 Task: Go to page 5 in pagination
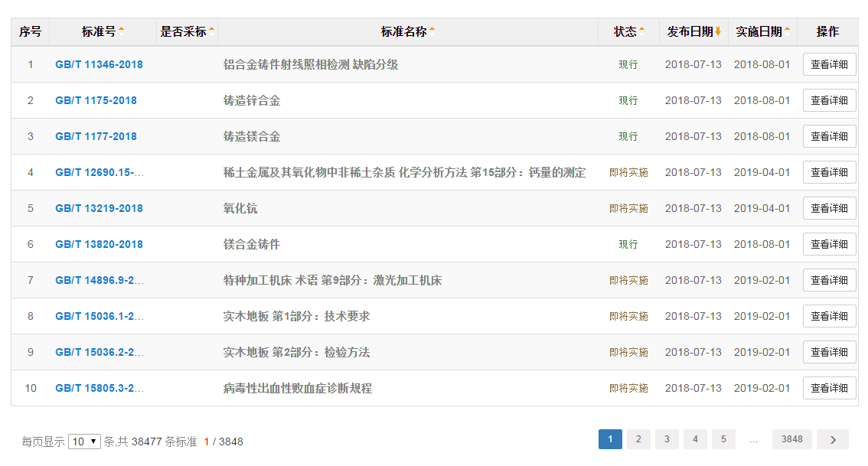click(723, 439)
